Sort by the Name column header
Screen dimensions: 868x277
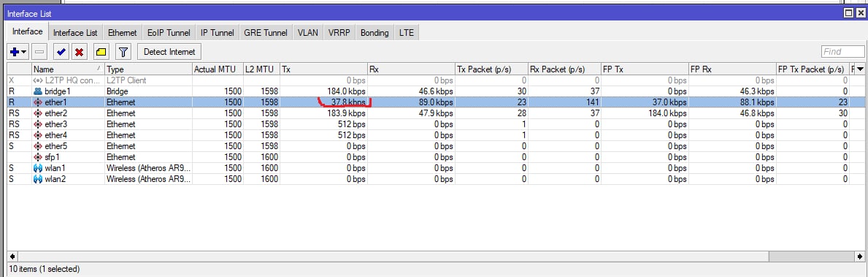[x=68, y=69]
